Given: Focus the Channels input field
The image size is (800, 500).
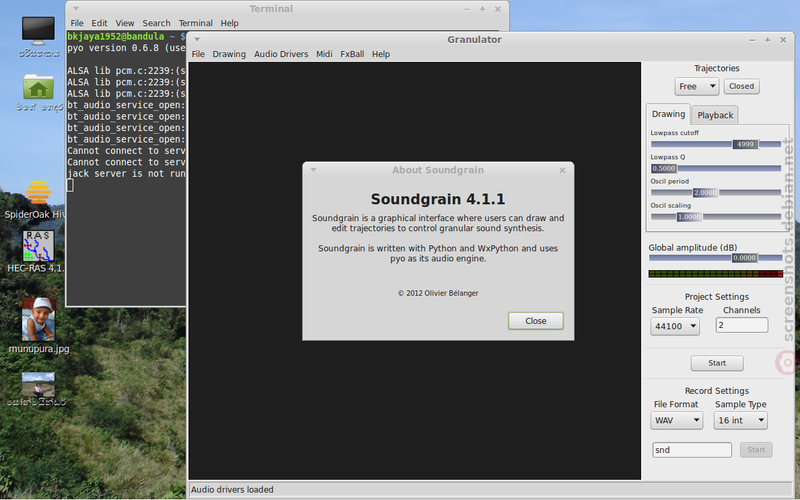Looking at the screenshot, I should point(741,325).
